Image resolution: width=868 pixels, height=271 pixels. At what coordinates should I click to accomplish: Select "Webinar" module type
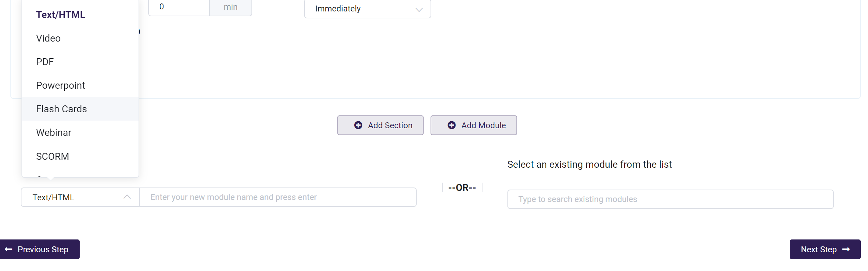54,133
